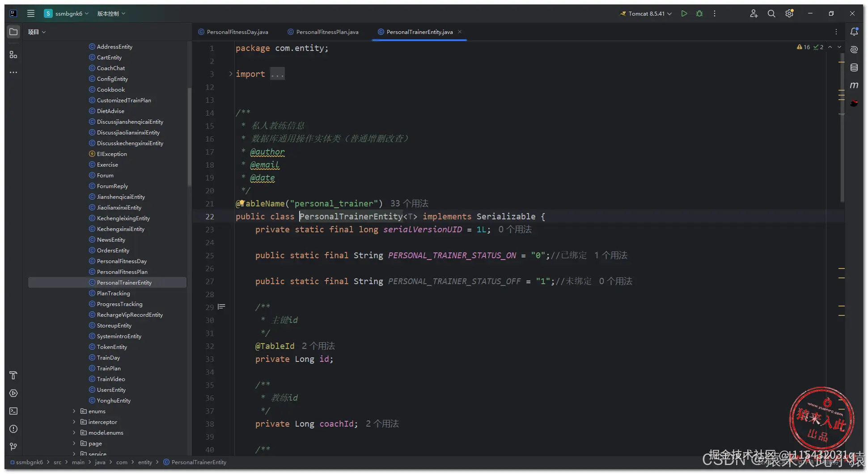Viewport: 868px width, 474px height.
Task: Open the AI assistant spiral icon
Action: 854,50
